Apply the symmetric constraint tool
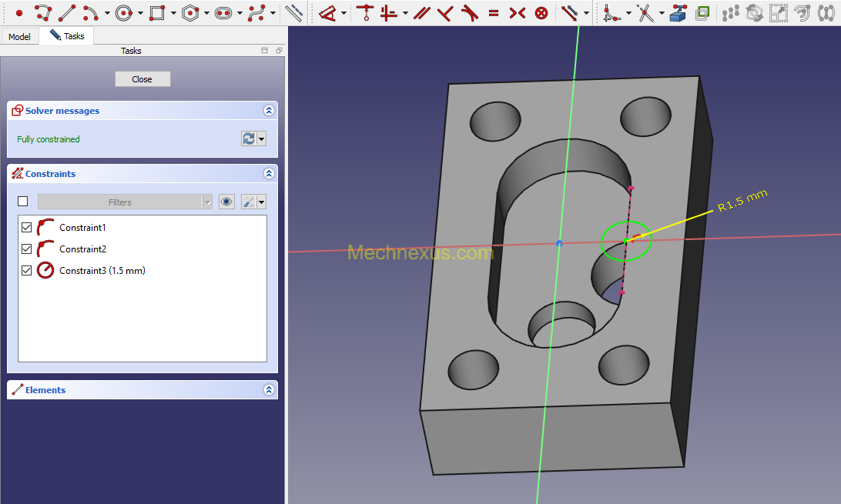This screenshot has width=841, height=504. (x=518, y=13)
